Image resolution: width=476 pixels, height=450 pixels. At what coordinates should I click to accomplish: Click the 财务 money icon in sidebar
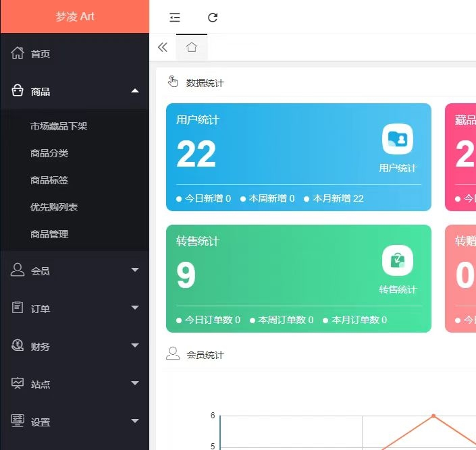(x=18, y=346)
